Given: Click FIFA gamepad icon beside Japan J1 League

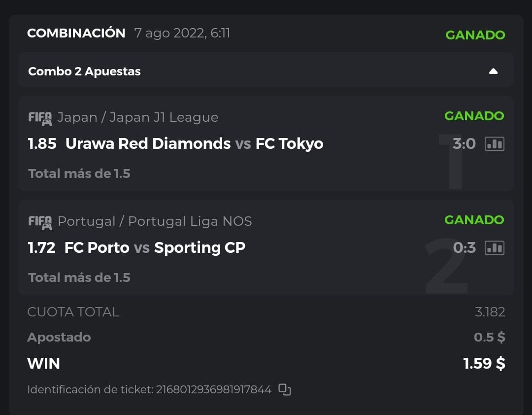Looking at the screenshot, I should pyautogui.click(x=40, y=119).
